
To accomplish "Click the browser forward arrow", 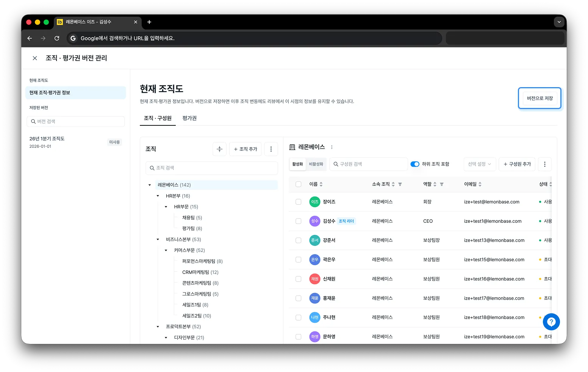I will point(43,38).
